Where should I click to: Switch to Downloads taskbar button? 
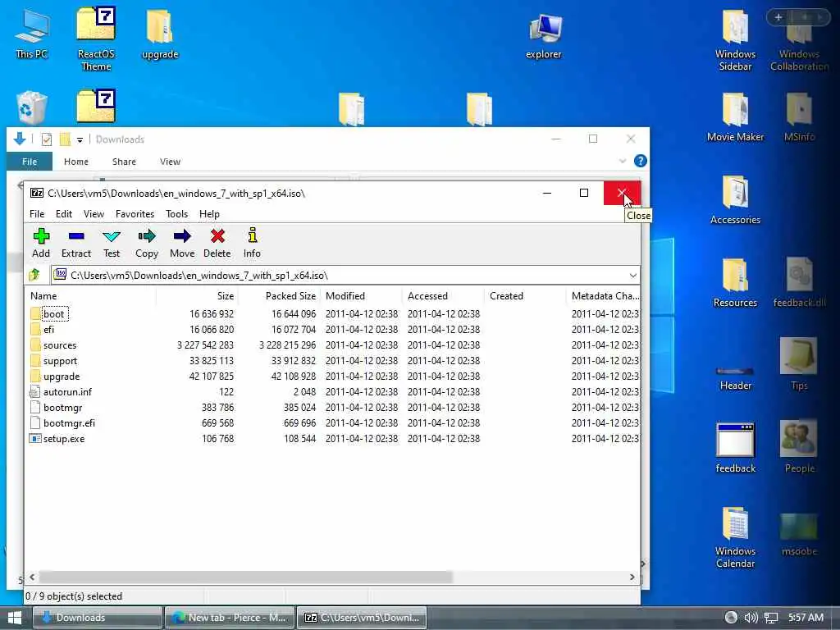pyautogui.click(x=98, y=618)
